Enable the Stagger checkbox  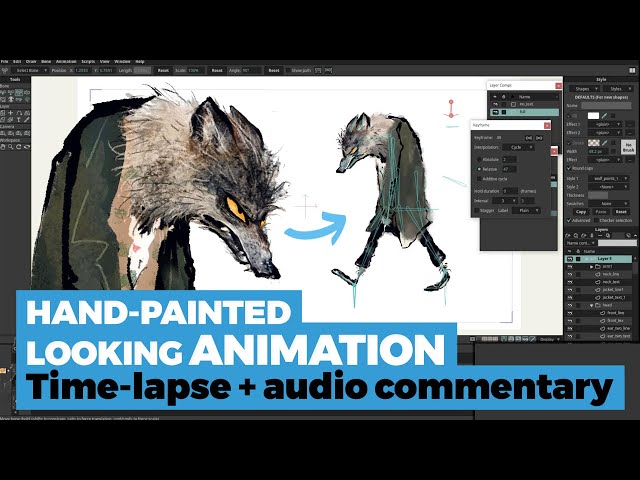click(x=476, y=211)
